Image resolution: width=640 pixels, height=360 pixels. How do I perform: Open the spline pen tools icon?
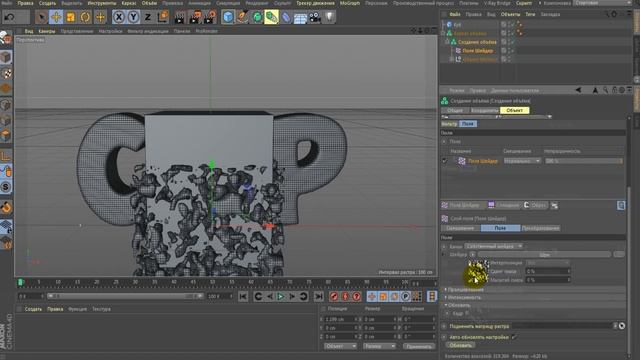point(243,17)
